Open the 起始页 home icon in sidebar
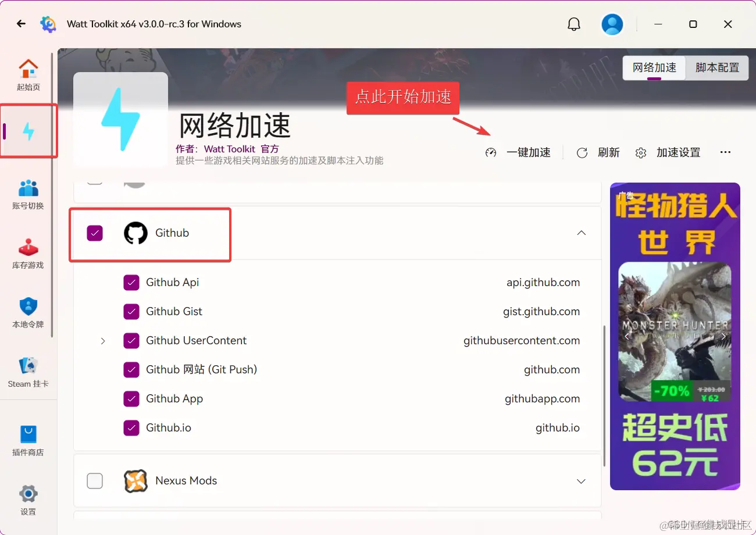The width and height of the screenshot is (756, 535). point(27,73)
